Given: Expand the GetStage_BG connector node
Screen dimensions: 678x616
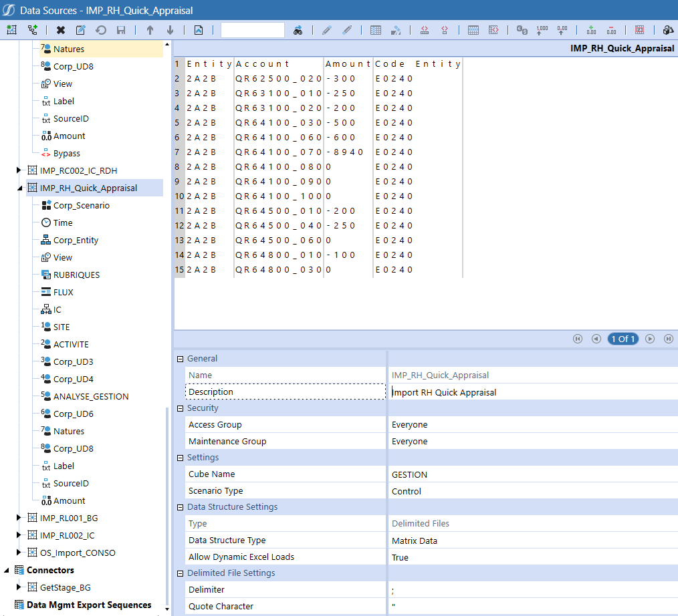Looking at the screenshot, I should (19, 587).
